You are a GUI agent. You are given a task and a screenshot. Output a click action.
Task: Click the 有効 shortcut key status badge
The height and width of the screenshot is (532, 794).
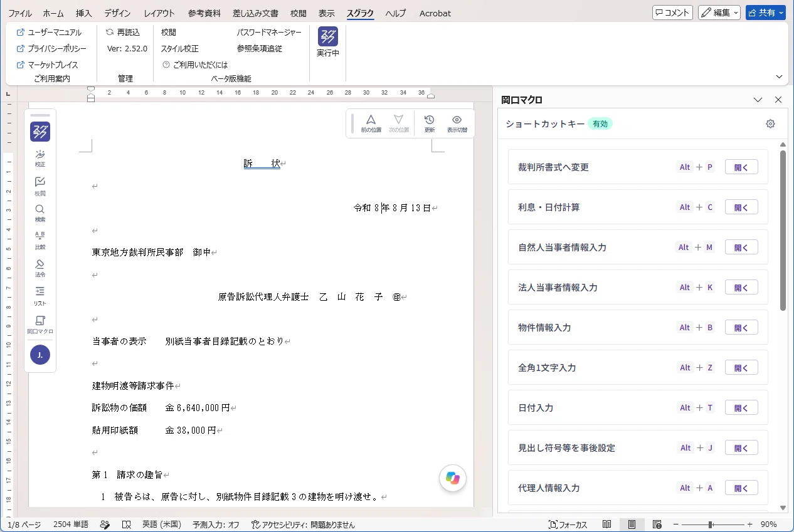(x=600, y=124)
